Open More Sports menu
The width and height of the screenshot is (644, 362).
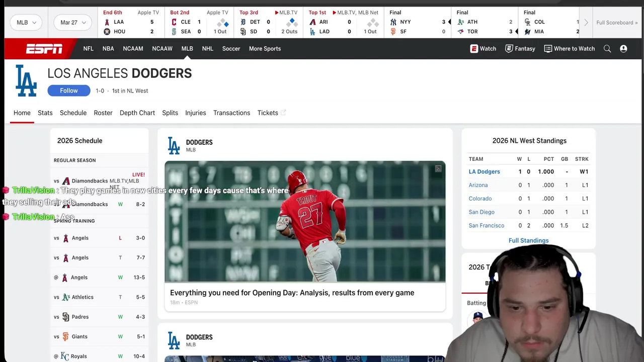[265, 49]
